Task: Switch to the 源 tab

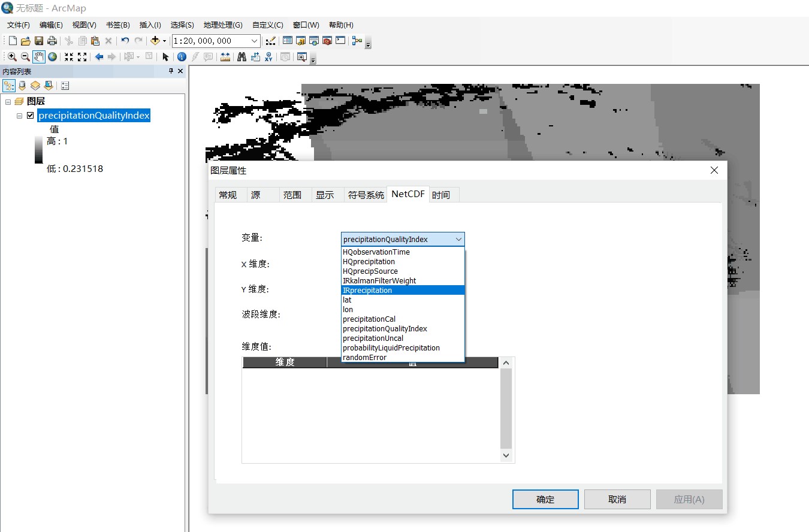Action: click(263, 195)
